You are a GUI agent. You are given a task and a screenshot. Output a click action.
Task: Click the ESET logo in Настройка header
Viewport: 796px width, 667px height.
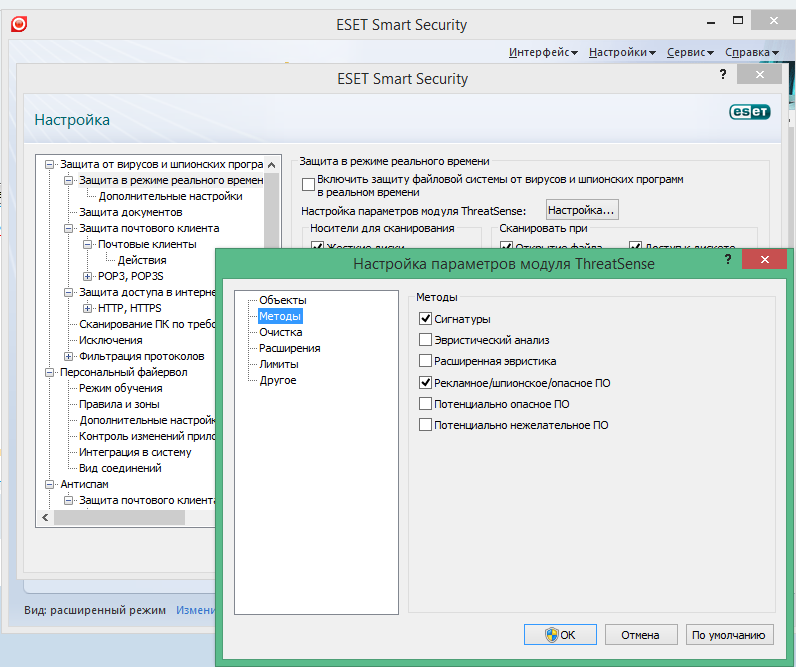[x=750, y=112]
